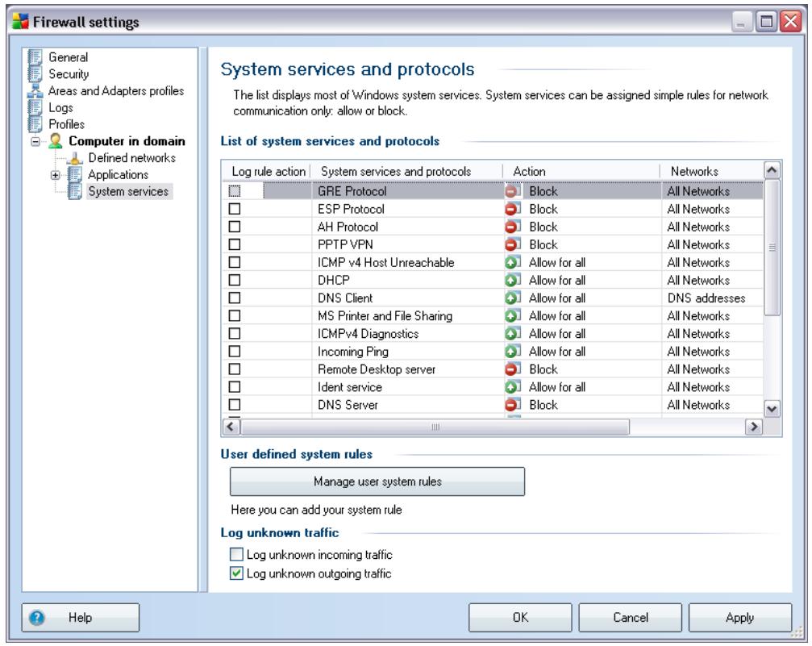Click the red Block icon for PPTP VPN
812x646 pixels.
point(512,244)
